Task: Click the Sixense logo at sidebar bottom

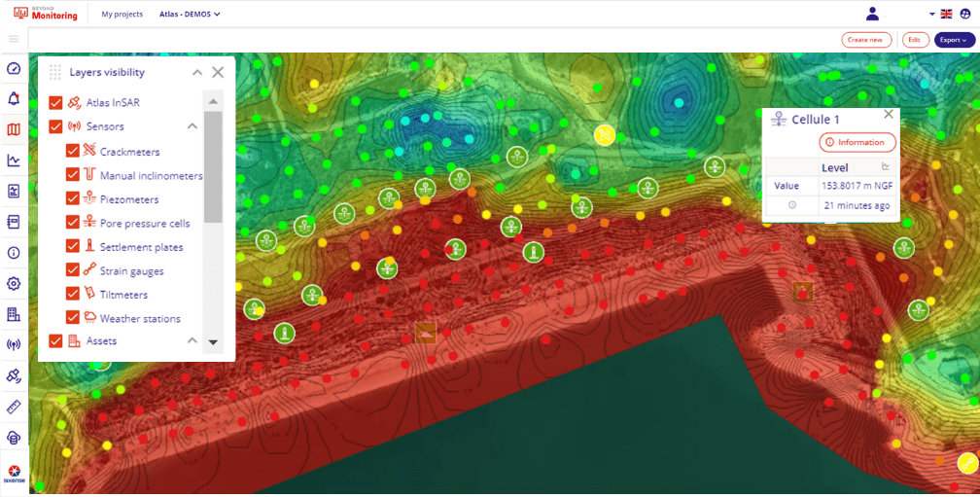Action: point(14,474)
